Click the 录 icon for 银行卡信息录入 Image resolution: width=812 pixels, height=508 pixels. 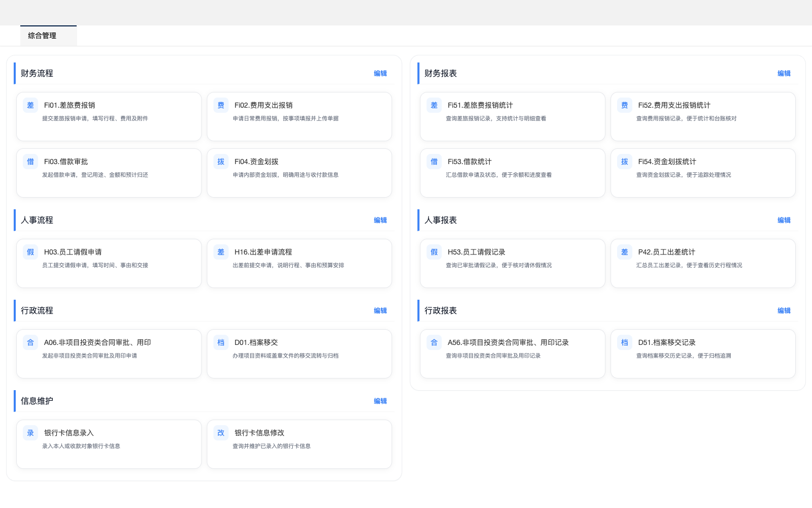pyautogui.click(x=30, y=433)
